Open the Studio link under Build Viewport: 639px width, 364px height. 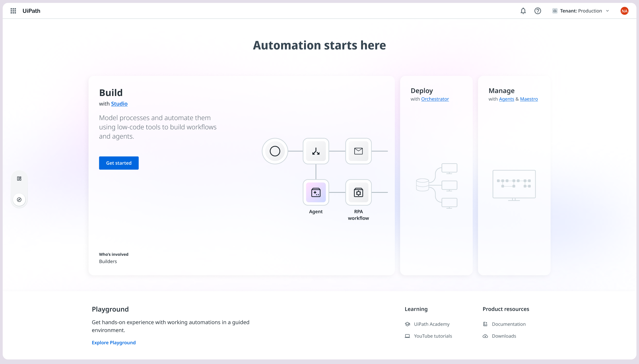(119, 104)
